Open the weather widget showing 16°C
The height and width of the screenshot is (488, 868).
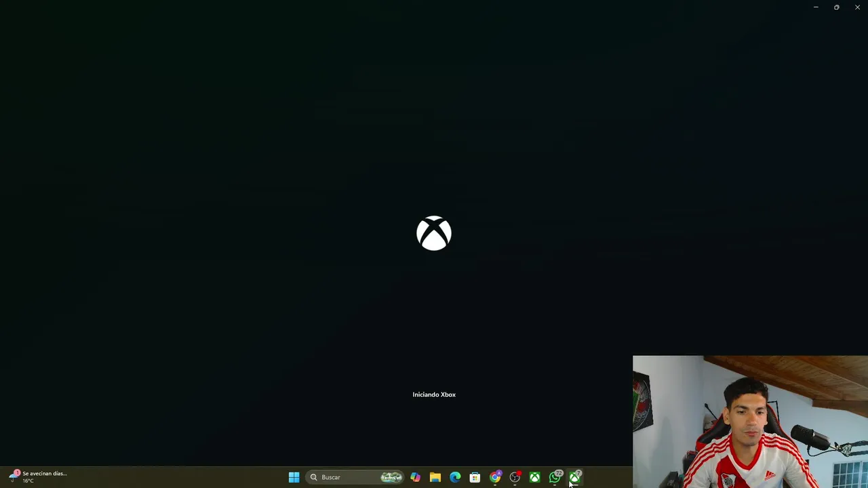pos(37,477)
